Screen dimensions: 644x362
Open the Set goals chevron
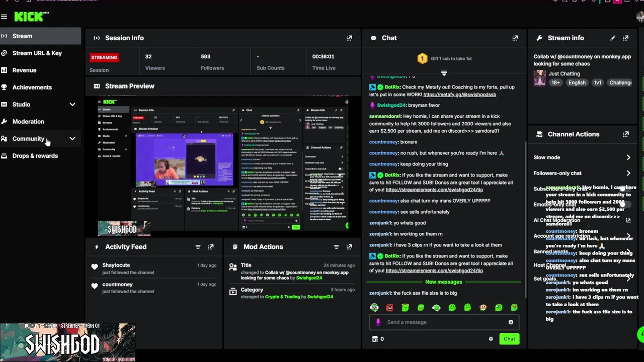click(x=628, y=279)
